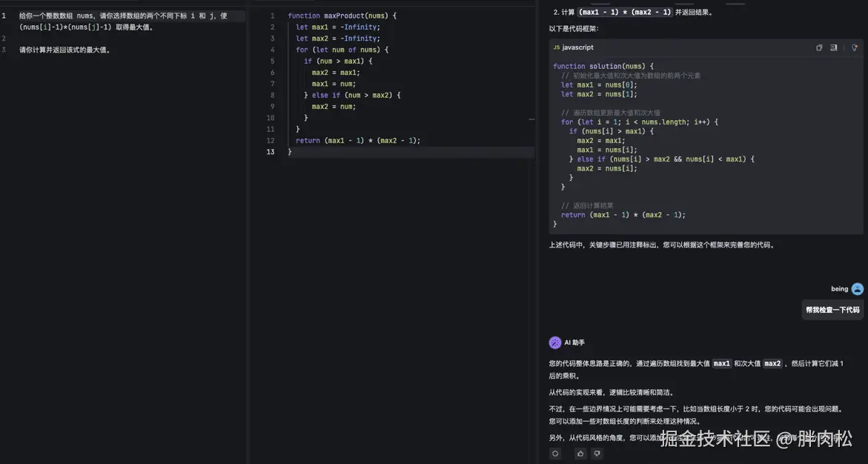Click the '(max1 - 1) * (max2 - 1)' inline code in step 2
The width and height of the screenshot is (868, 464).
pyautogui.click(x=625, y=12)
